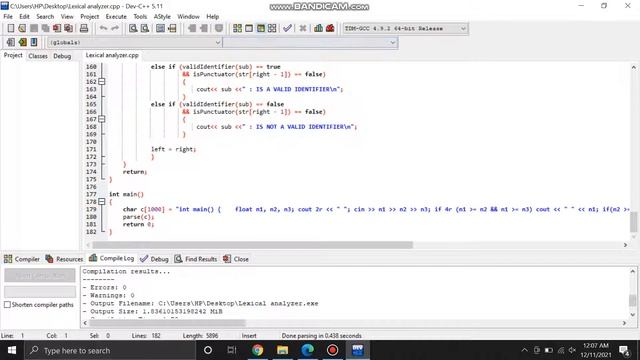Click the Run toolbar icon
Viewport: 640px width, 360px height.
(x=249, y=28)
